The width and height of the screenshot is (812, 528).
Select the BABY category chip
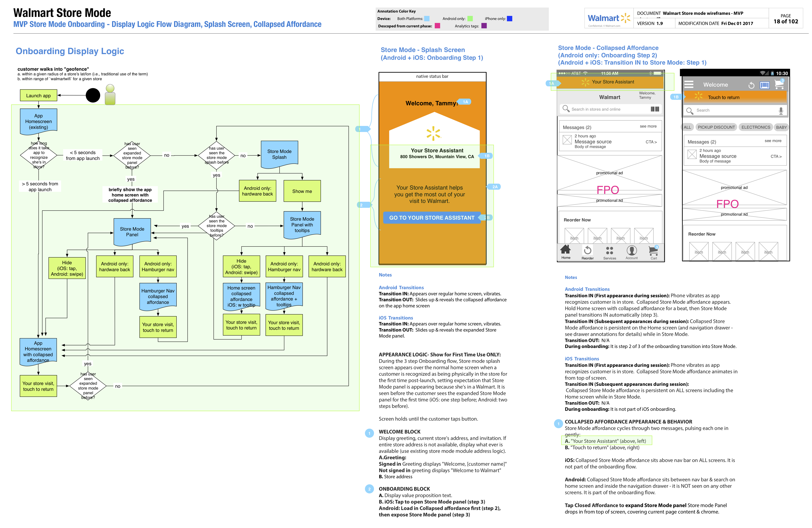(x=781, y=127)
